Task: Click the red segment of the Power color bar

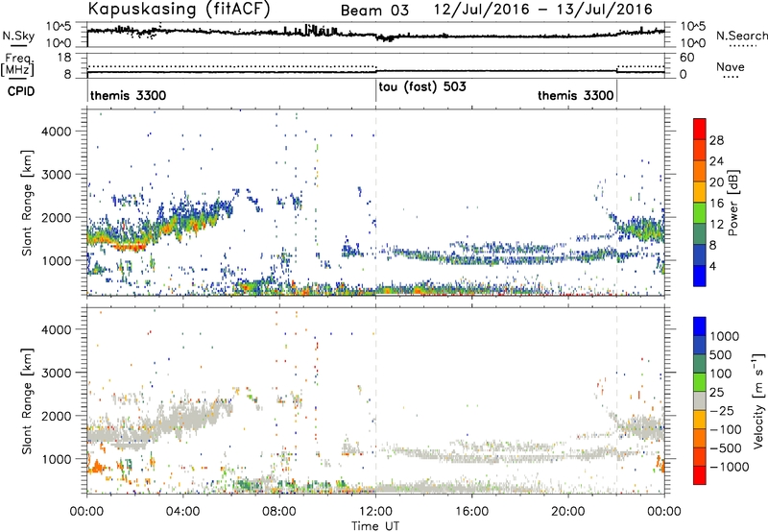Action: (700, 129)
